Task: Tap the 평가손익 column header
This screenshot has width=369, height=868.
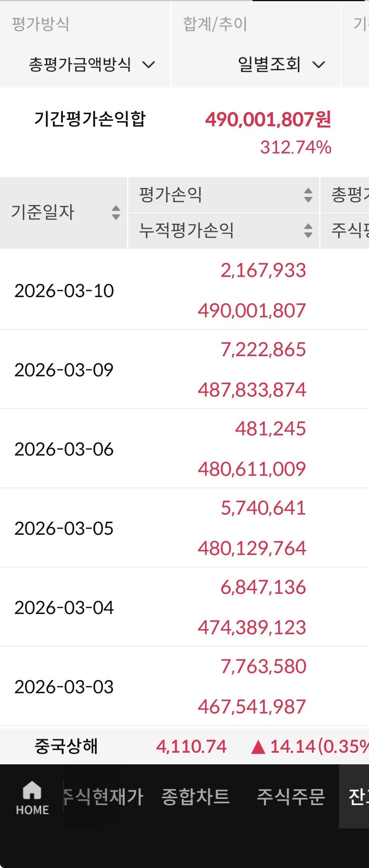Action: (x=171, y=195)
